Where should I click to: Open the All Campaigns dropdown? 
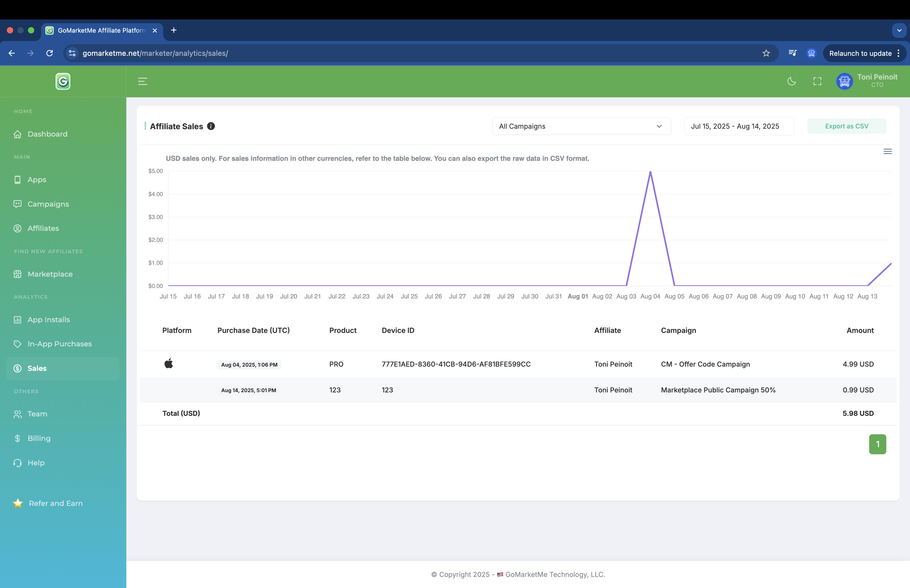pos(581,126)
